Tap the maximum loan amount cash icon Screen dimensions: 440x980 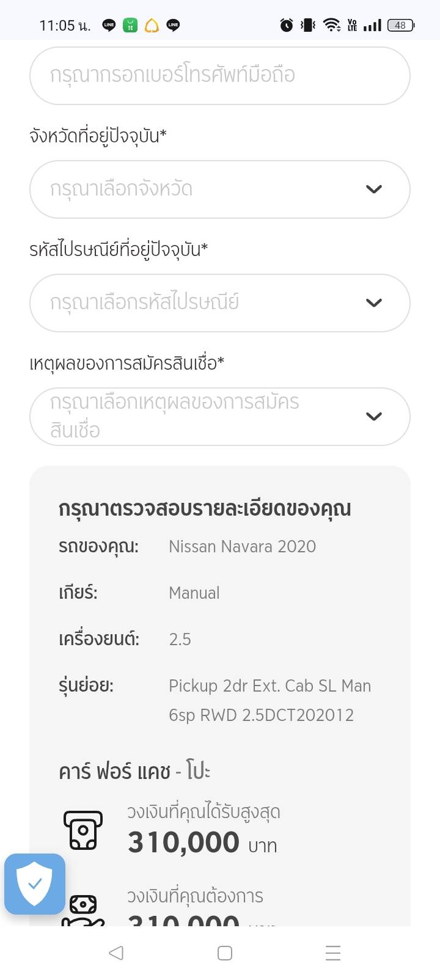(x=83, y=830)
